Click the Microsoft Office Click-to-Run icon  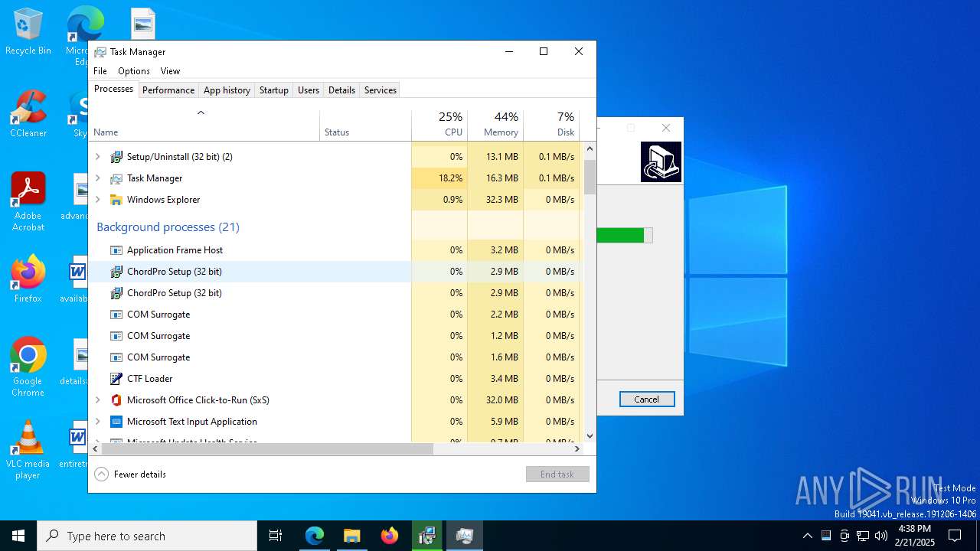coord(116,400)
